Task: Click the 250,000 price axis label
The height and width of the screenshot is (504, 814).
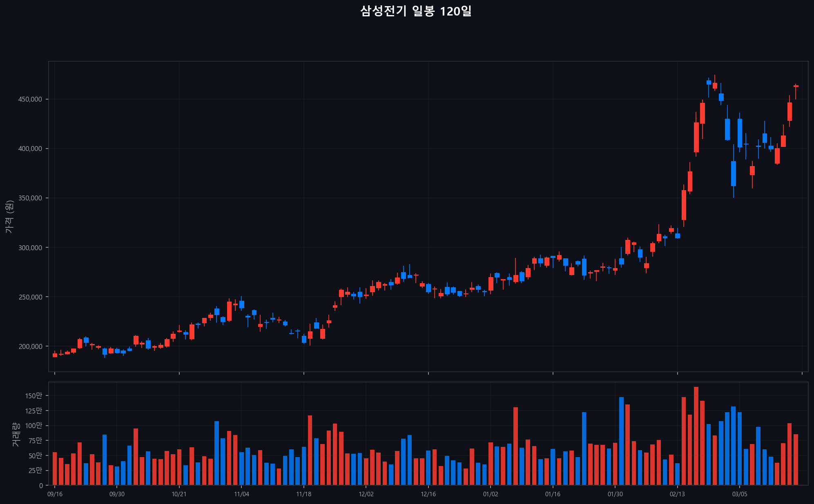Action: click(30, 297)
